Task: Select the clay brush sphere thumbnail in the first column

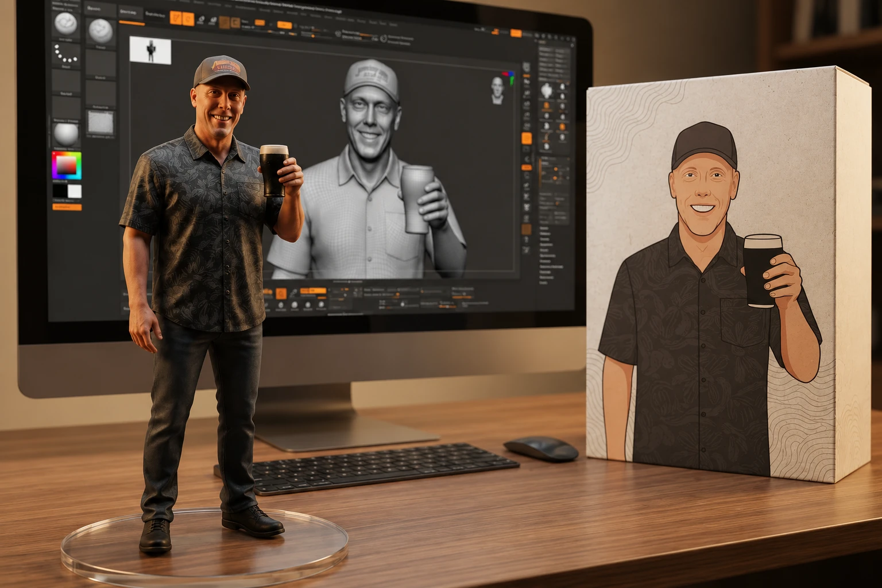Action: pyautogui.click(x=66, y=25)
